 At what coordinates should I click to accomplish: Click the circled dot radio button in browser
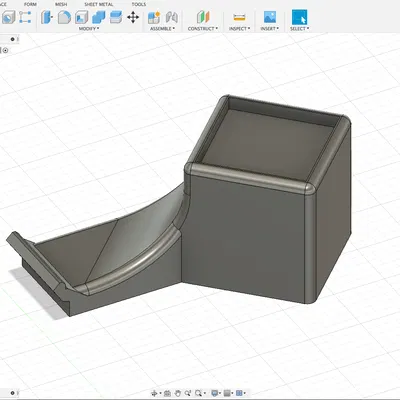tap(5, 50)
